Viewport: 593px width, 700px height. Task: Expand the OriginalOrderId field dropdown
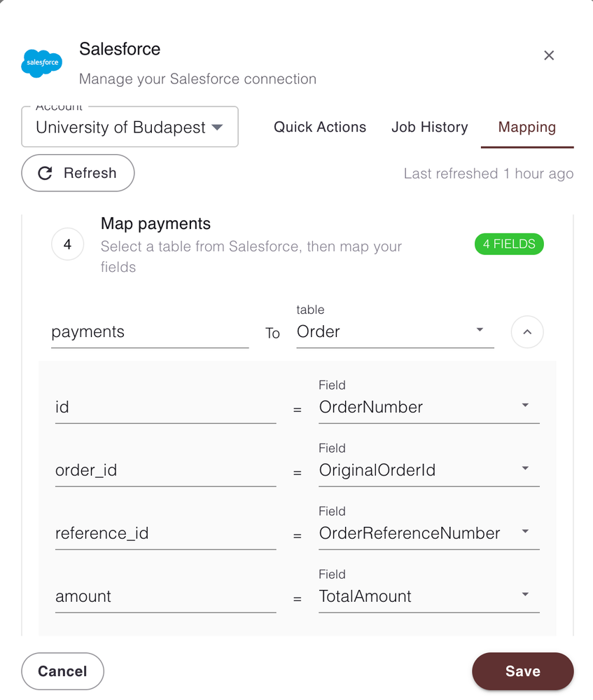pos(428,470)
